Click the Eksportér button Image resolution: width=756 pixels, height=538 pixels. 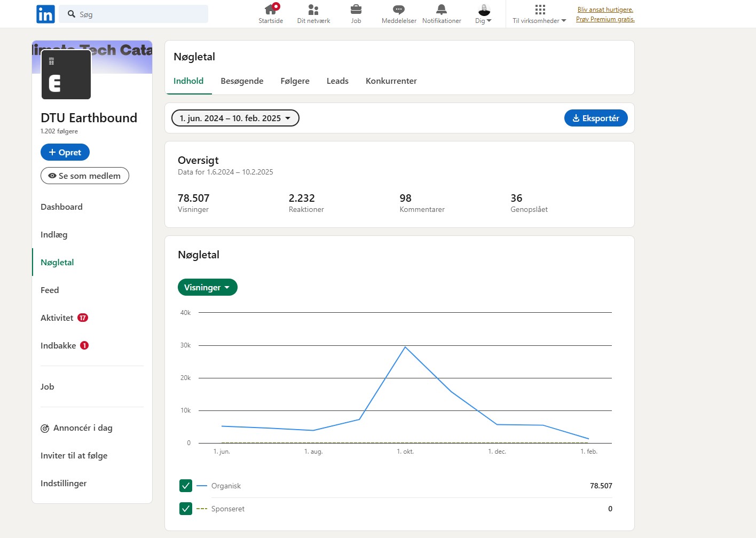(596, 118)
